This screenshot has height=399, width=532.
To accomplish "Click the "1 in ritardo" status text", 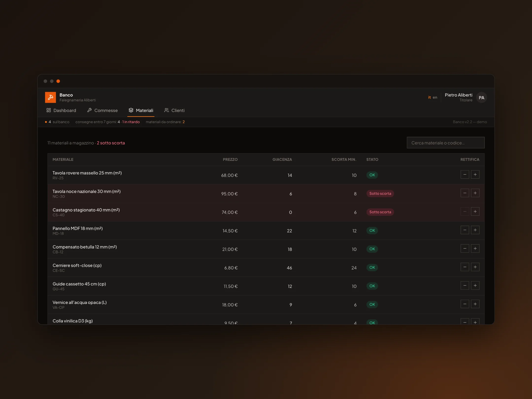I will [x=131, y=122].
